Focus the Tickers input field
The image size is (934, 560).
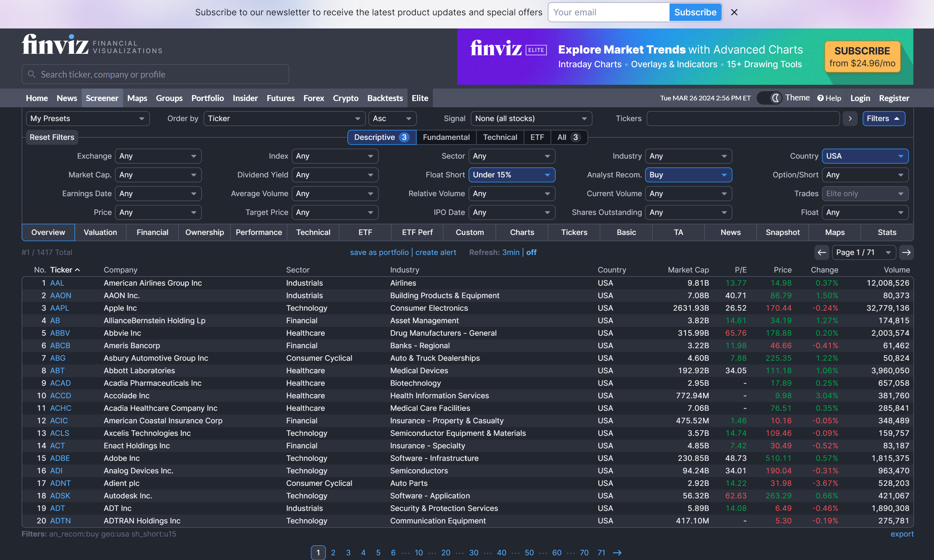click(x=742, y=119)
